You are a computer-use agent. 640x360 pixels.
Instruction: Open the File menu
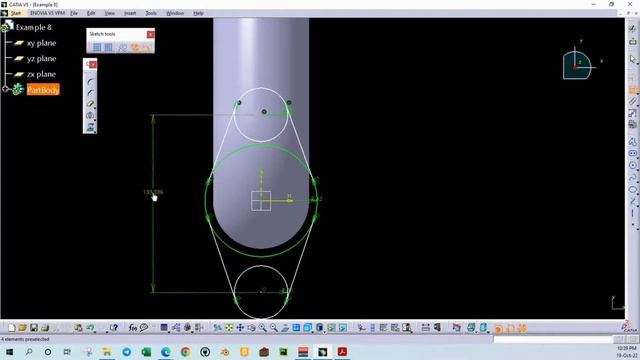(74, 13)
